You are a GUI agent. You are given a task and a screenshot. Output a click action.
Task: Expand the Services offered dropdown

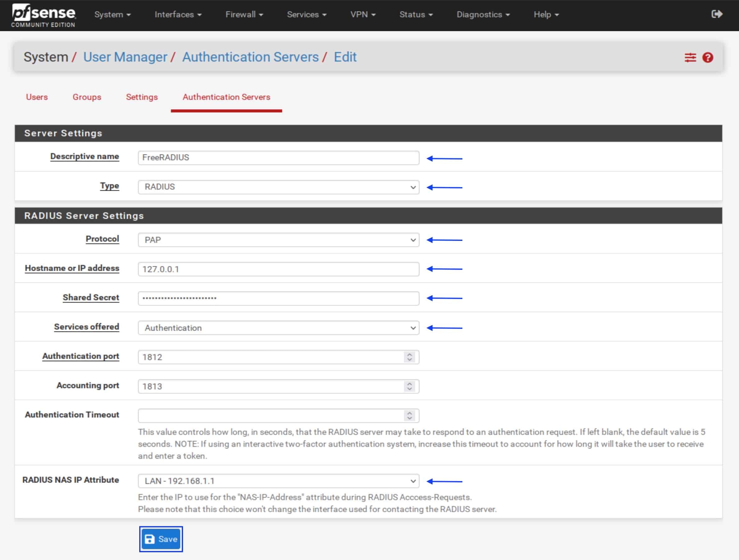pos(278,328)
